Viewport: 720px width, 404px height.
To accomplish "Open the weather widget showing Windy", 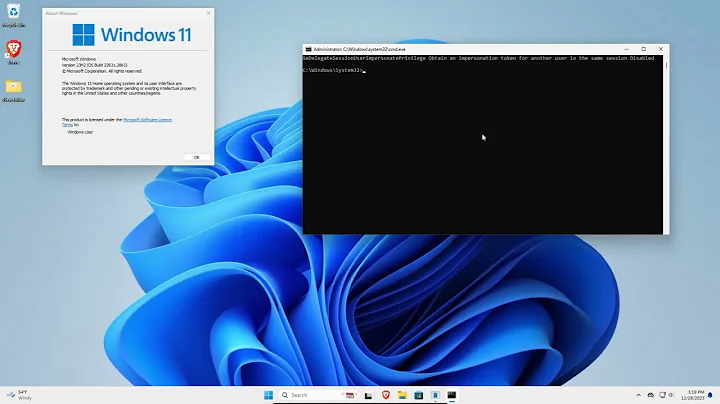I will coord(20,395).
